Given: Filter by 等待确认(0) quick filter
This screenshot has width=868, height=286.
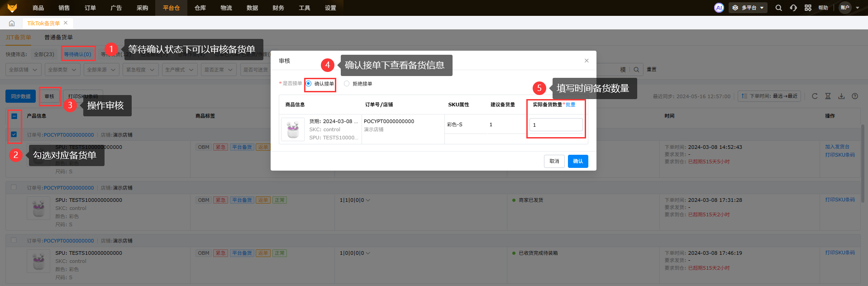Looking at the screenshot, I should pyautogui.click(x=77, y=54).
